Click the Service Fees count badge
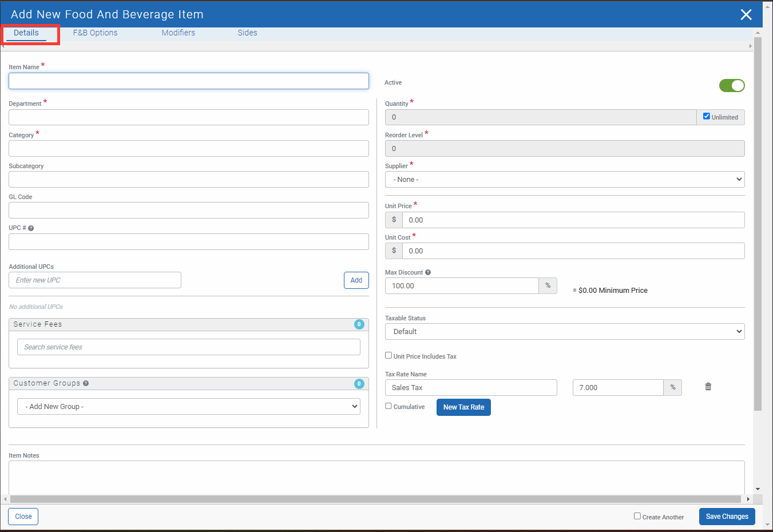Image resolution: width=773 pixels, height=532 pixels. tap(359, 324)
